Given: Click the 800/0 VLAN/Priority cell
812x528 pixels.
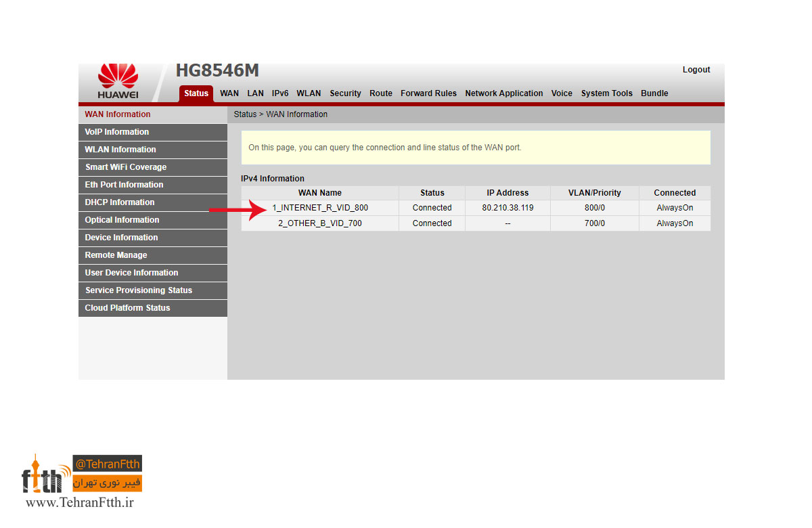Looking at the screenshot, I should tap(595, 208).
